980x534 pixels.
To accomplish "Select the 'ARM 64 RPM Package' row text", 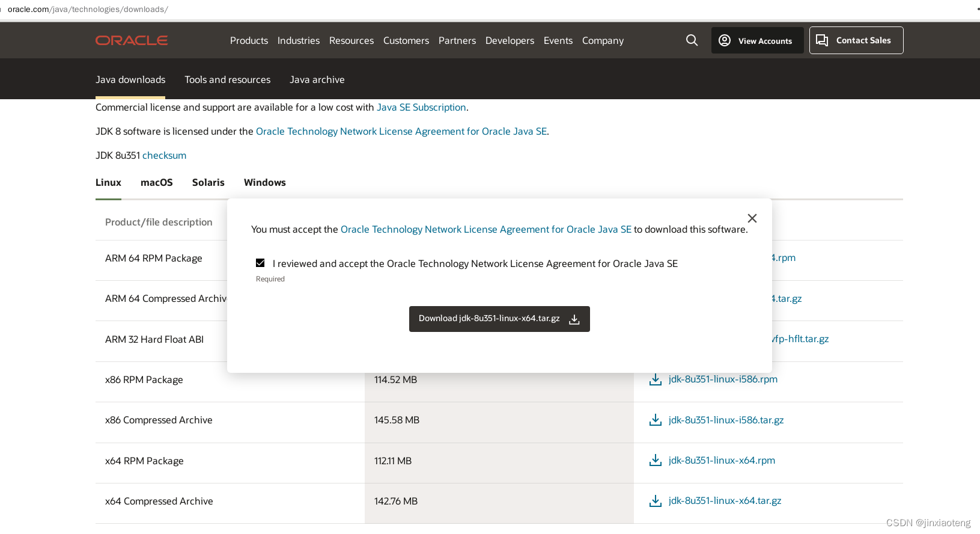I will (154, 258).
